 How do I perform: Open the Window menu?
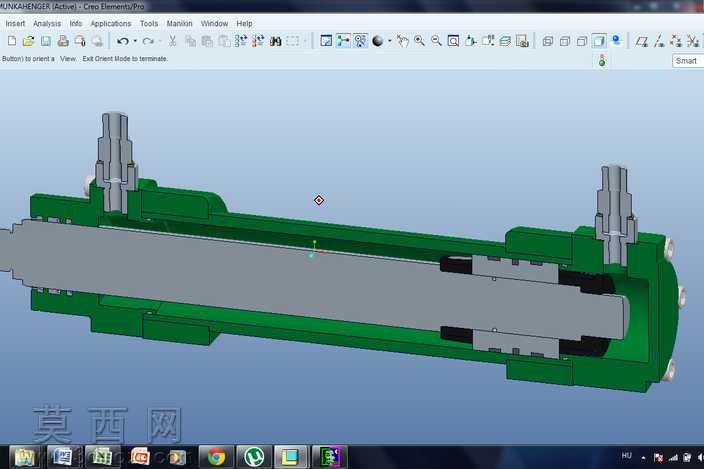(215, 23)
